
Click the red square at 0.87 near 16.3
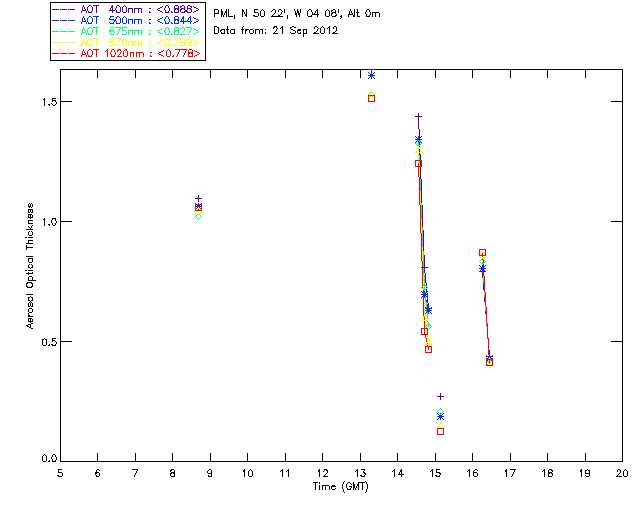482,253
